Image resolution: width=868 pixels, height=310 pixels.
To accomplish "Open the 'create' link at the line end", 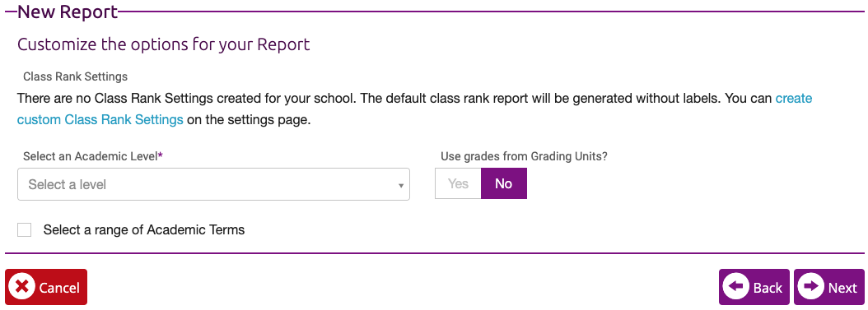I will (x=794, y=99).
